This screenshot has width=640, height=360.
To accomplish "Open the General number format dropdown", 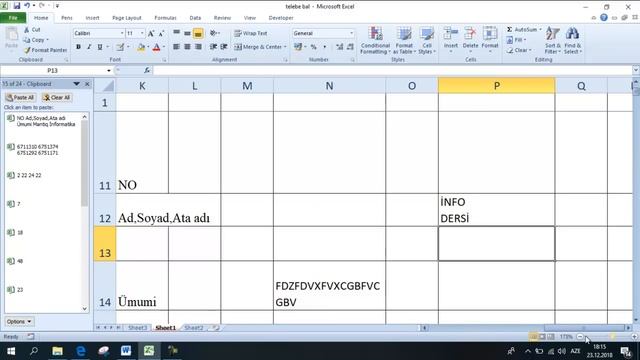I will tap(351, 33).
